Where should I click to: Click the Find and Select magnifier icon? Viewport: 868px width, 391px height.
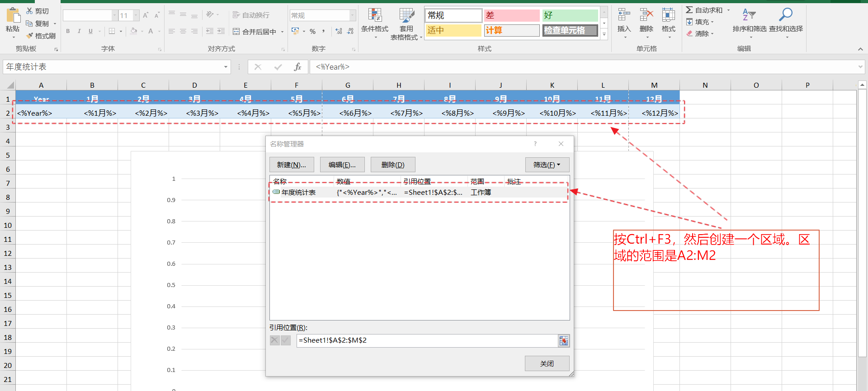(x=786, y=16)
